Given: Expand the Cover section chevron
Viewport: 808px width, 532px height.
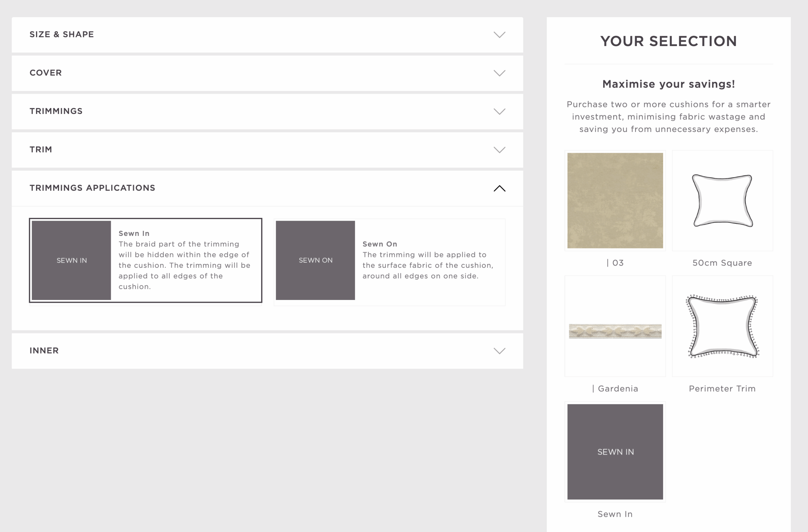Looking at the screenshot, I should [499, 73].
